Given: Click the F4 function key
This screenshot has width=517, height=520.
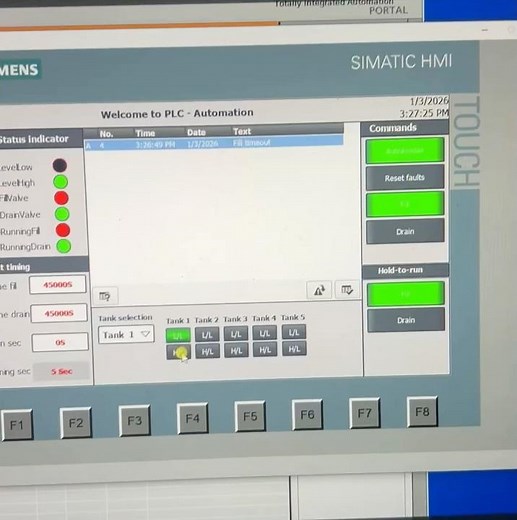Looking at the screenshot, I should (192, 418).
